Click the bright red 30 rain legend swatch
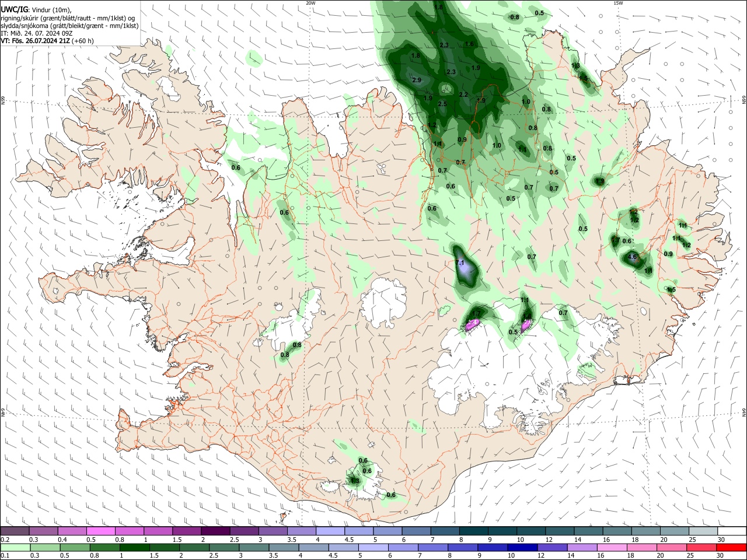 (732, 547)
